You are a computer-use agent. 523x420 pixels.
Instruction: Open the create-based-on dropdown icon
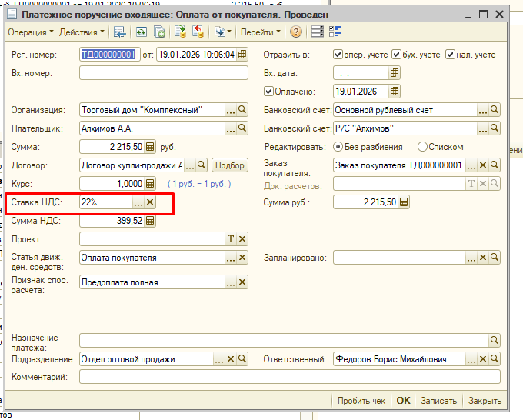click(223, 32)
